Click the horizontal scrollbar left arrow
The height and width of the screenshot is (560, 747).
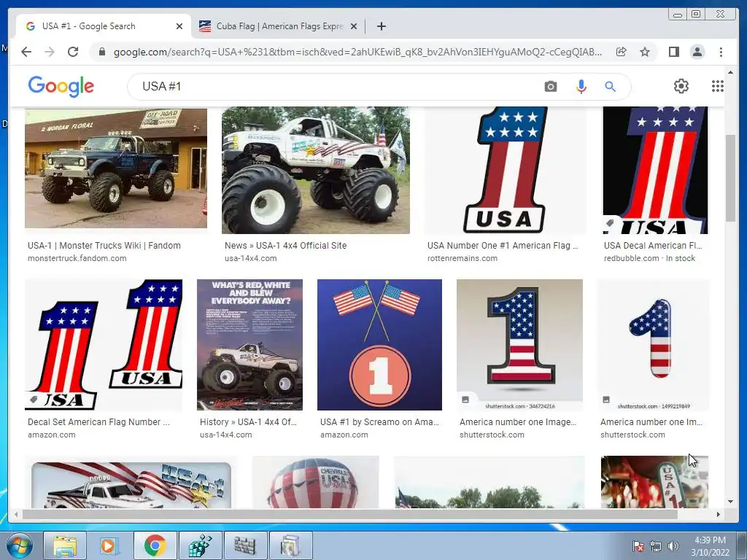tap(16, 514)
